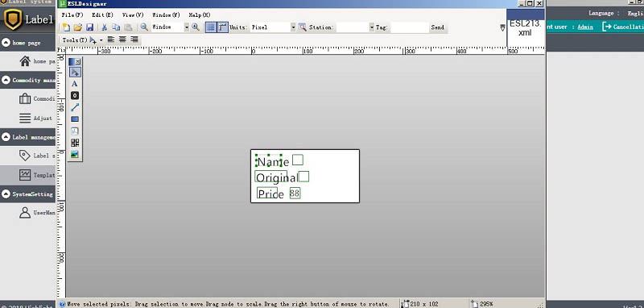Toggle grid display button

click(211, 27)
